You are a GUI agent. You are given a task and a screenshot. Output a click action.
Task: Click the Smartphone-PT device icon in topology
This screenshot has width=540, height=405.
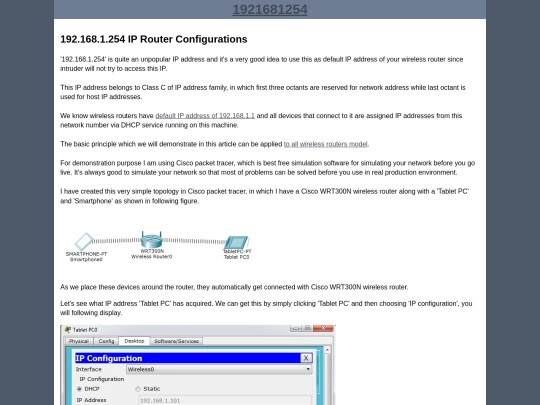[84, 241]
